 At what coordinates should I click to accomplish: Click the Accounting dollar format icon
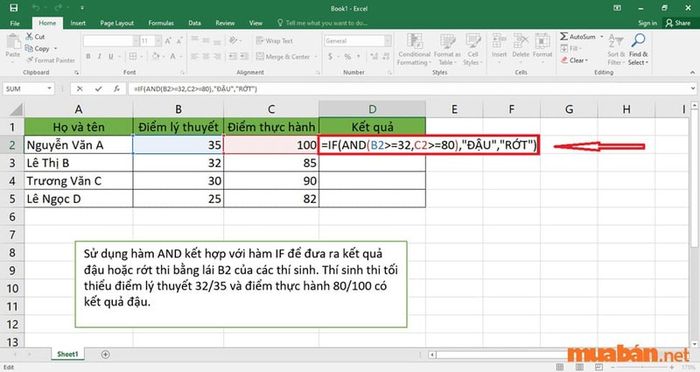[x=330, y=56]
